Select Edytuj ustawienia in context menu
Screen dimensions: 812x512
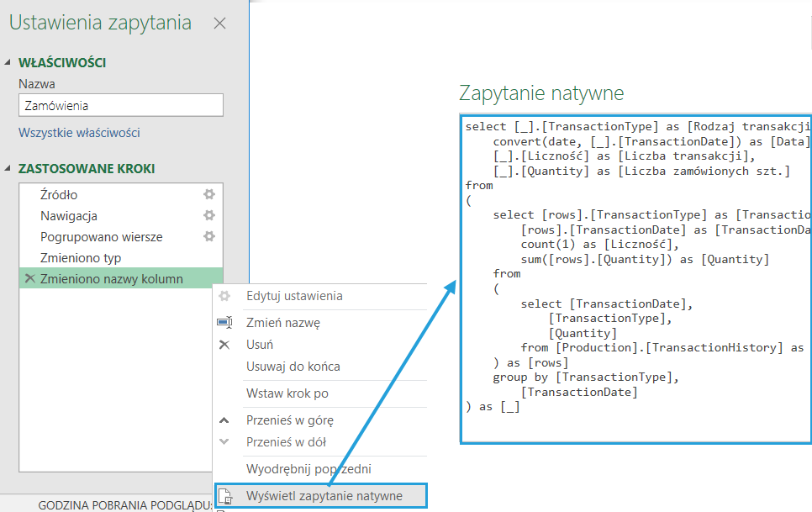tap(293, 296)
